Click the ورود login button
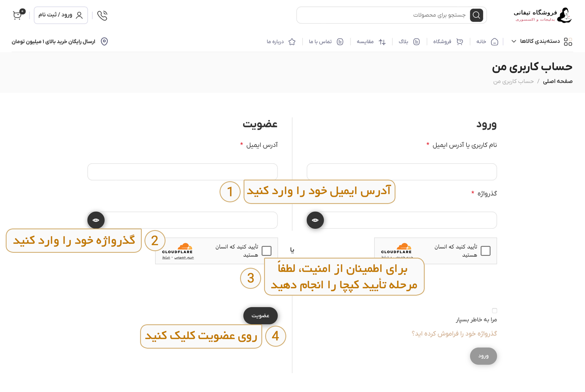 click(x=483, y=356)
